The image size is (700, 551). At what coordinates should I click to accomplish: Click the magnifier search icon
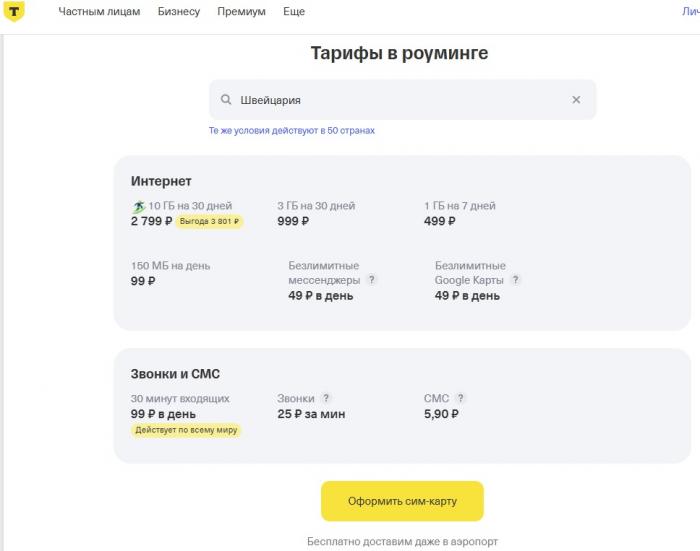click(226, 99)
